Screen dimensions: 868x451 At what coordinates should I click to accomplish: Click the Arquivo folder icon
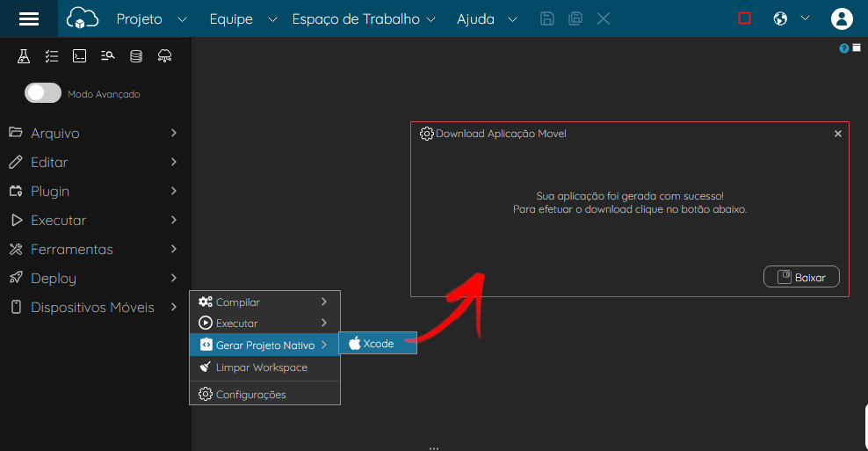coord(16,133)
